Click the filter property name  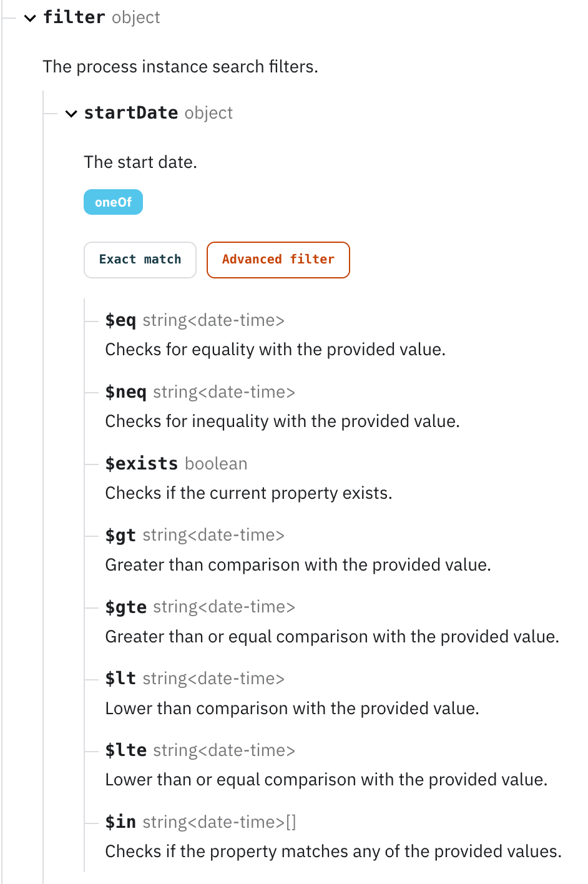point(74,17)
